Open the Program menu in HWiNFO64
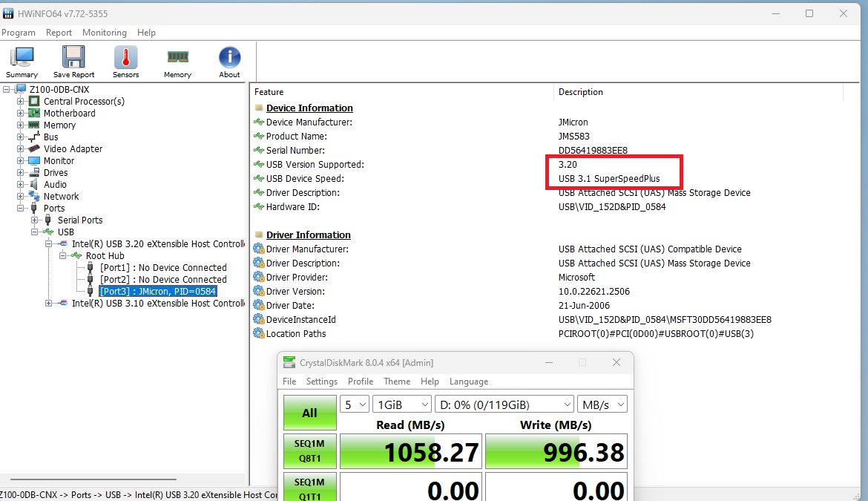This screenshot has height=501, width=868. click(19, 33)
